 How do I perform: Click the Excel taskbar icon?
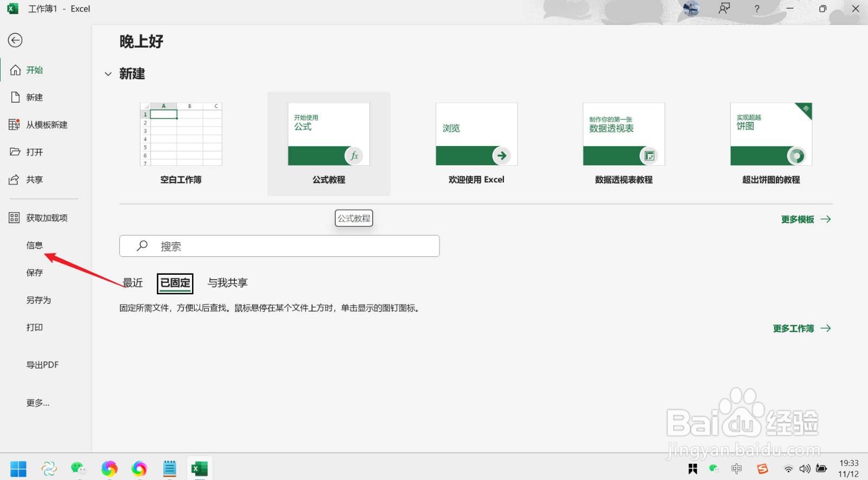[x=200, y=469]
